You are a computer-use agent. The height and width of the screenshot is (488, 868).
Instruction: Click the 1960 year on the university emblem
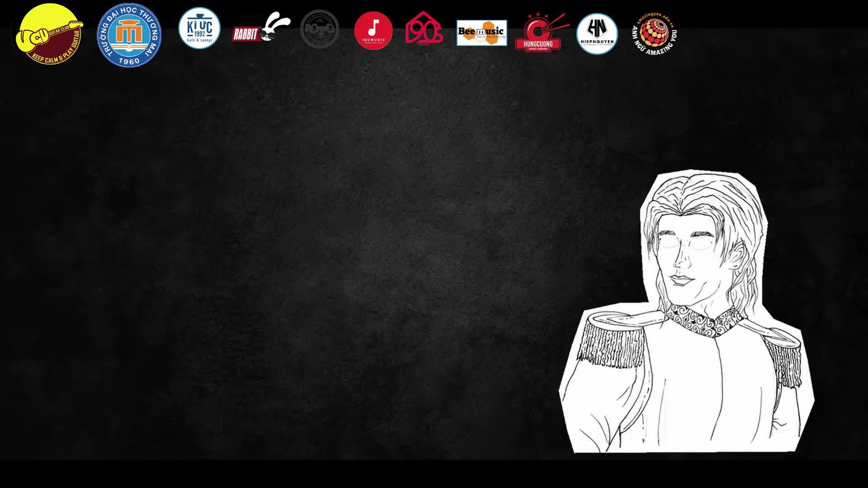tap(129, 61)
